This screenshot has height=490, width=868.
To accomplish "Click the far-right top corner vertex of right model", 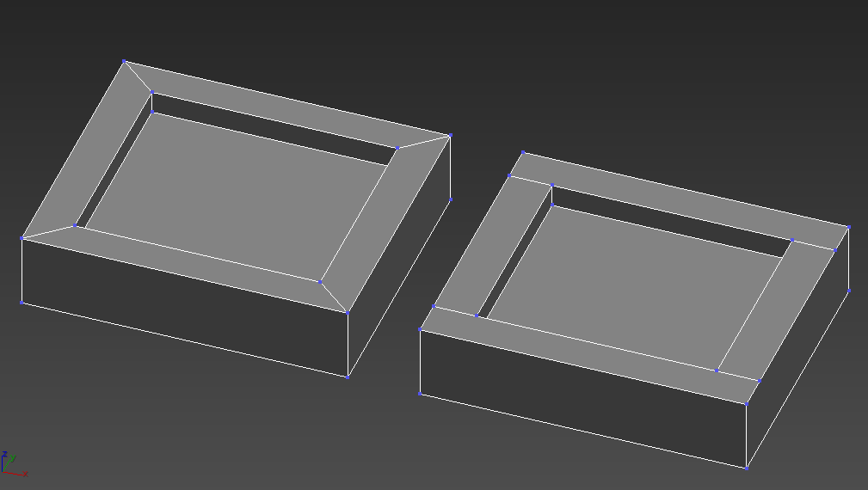I will tap(849, 227).
